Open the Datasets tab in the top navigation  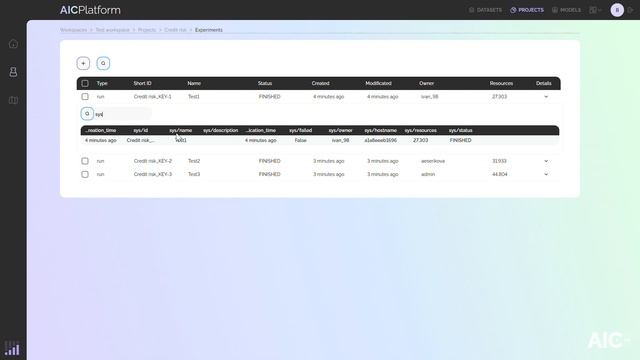(485, 10)
